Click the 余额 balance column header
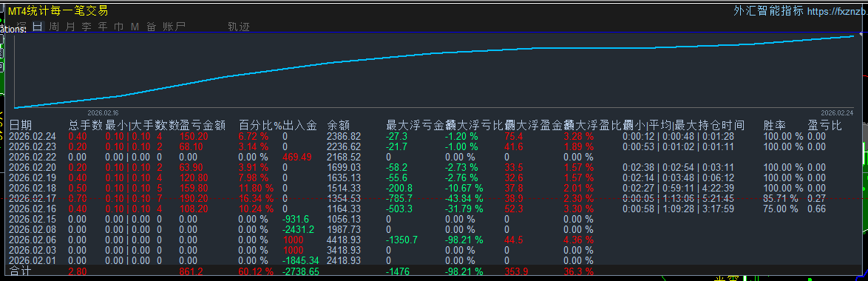Screen dimensions: 868x281 (x=338, y=126)
